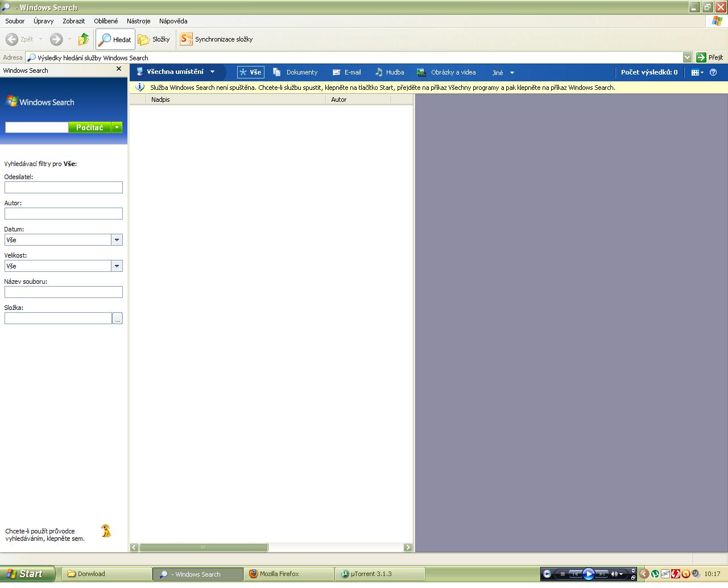
Task: Click the media player volume speaker
Action: 615,574
